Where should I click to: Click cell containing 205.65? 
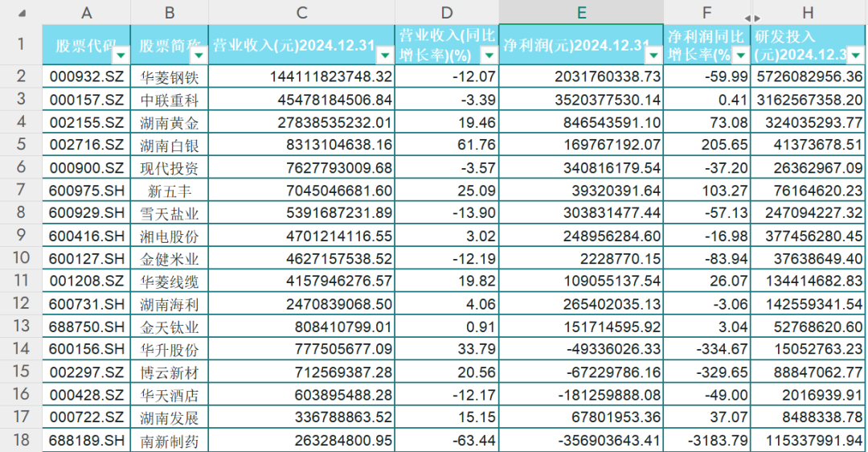tap(707, 145)
